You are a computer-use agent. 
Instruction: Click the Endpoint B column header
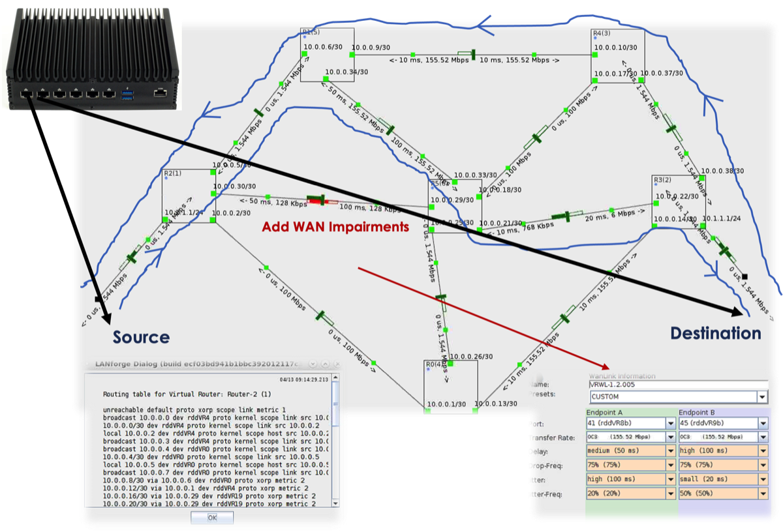(x=697, y=412)
